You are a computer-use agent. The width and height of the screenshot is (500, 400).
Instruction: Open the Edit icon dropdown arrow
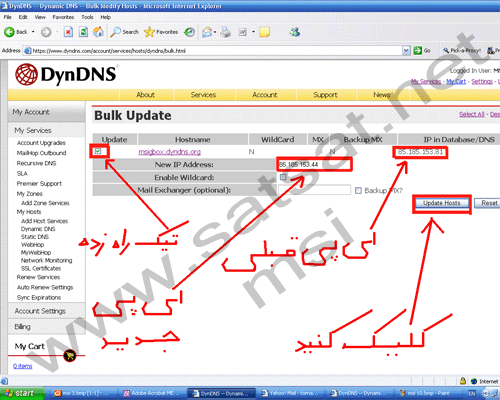(253, 32)
